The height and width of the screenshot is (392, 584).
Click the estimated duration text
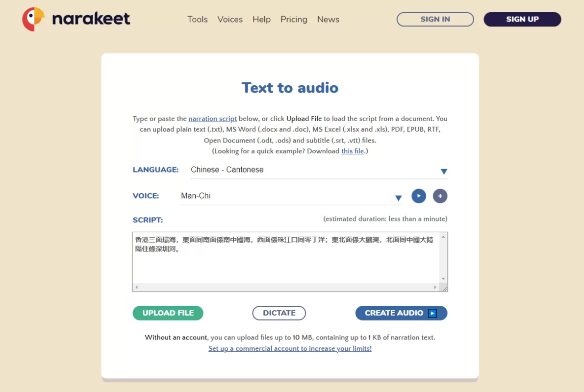pos(385,219)
